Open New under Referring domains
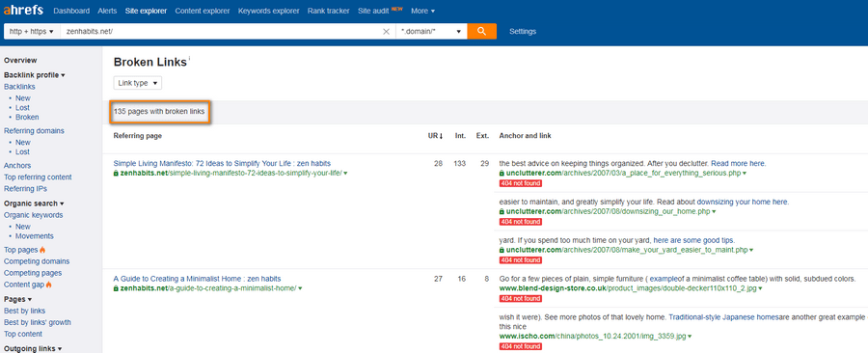Screen dimensions: 868x353 [x=23, y=142]
